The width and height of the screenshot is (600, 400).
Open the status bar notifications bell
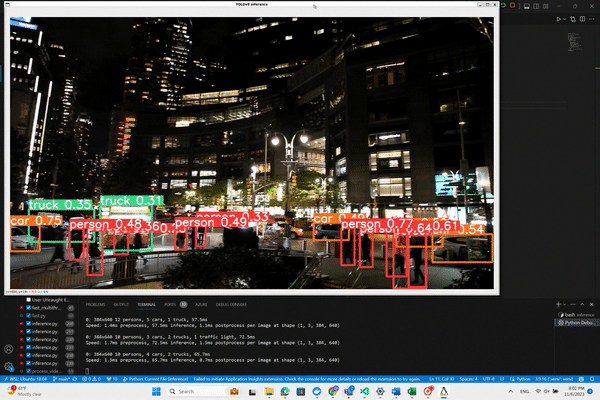pos(592,379)
